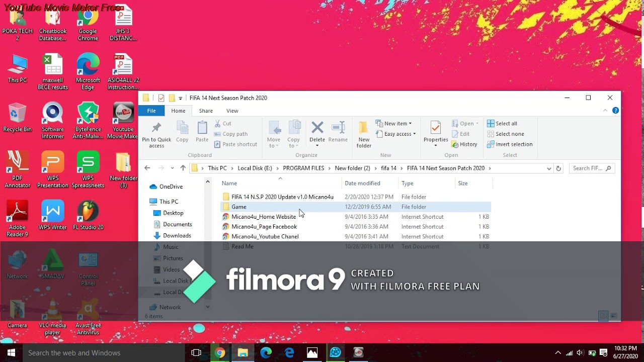Click the Open button in ribbon
Image resolution: width=644 pixels, height=362 pixels.
[x=465, y=123]
